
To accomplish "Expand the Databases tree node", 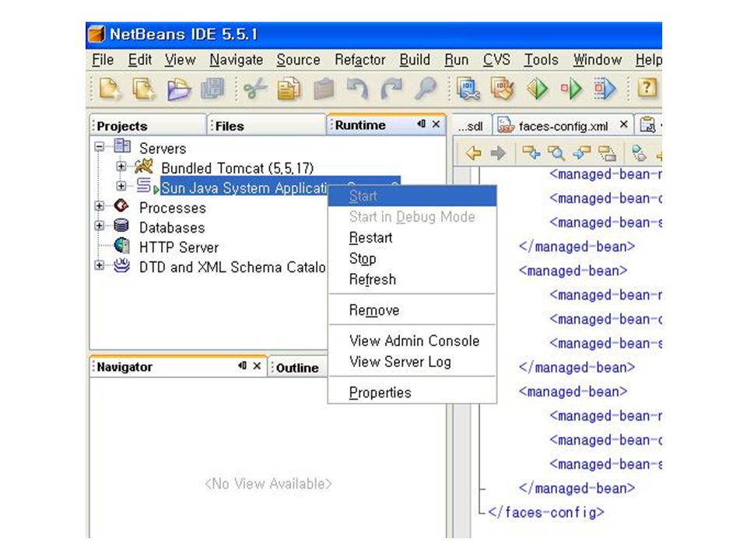I will coord(99,226).
